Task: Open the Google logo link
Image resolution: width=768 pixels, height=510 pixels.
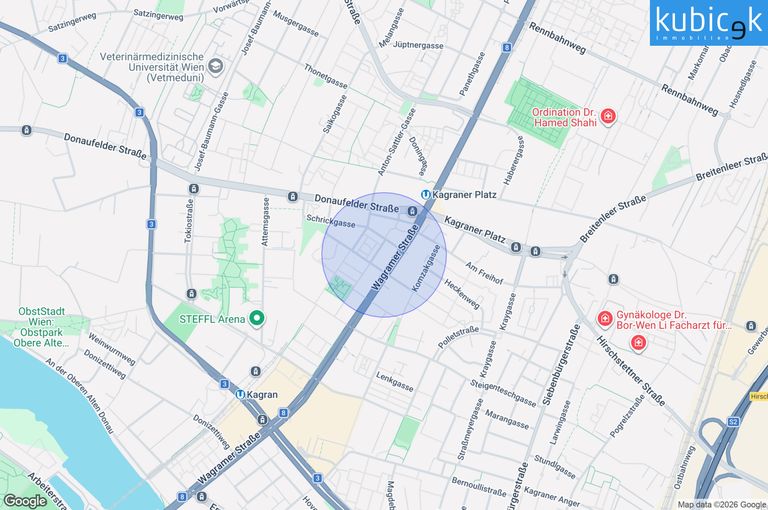Action: tap(24, 501)
